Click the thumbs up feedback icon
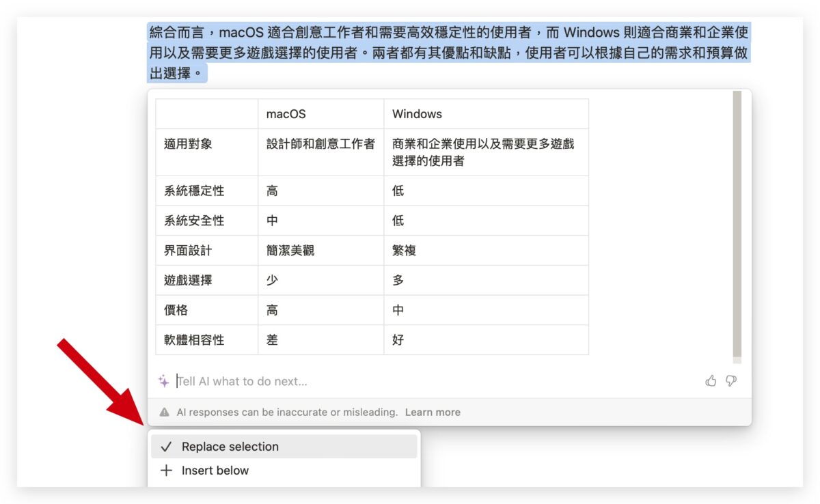Viewport: 820px width, 504px height. pos(711,381)
